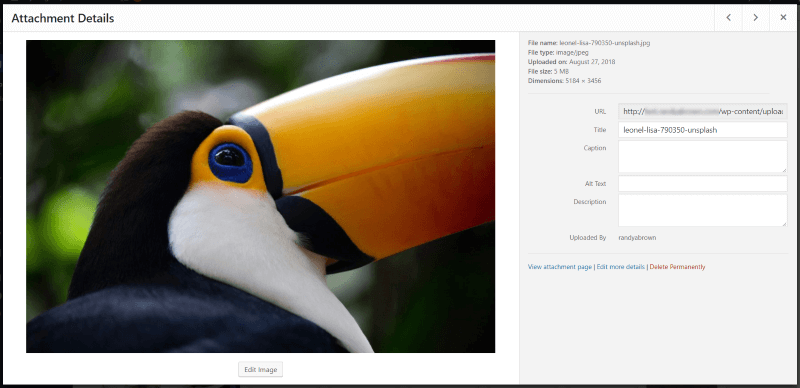Screen dimensions: 800x388
Task: Go to next media item arrow
Action: [x=756, y=17]
